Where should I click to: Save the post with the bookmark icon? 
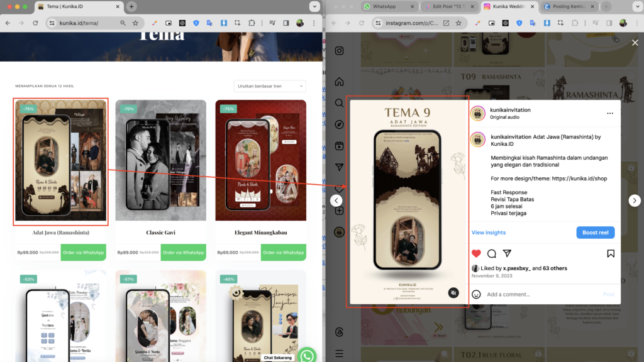(611, 253)
